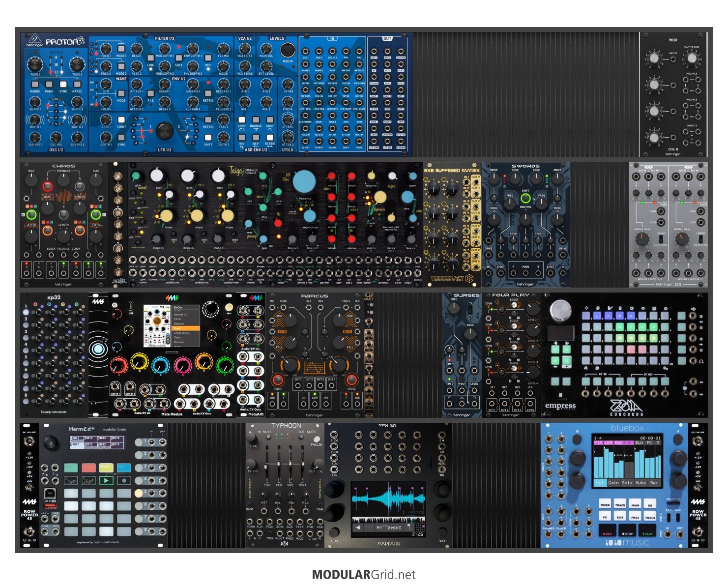
Task: Click the USB-B port on Hermod+
Action: (51, 492)
